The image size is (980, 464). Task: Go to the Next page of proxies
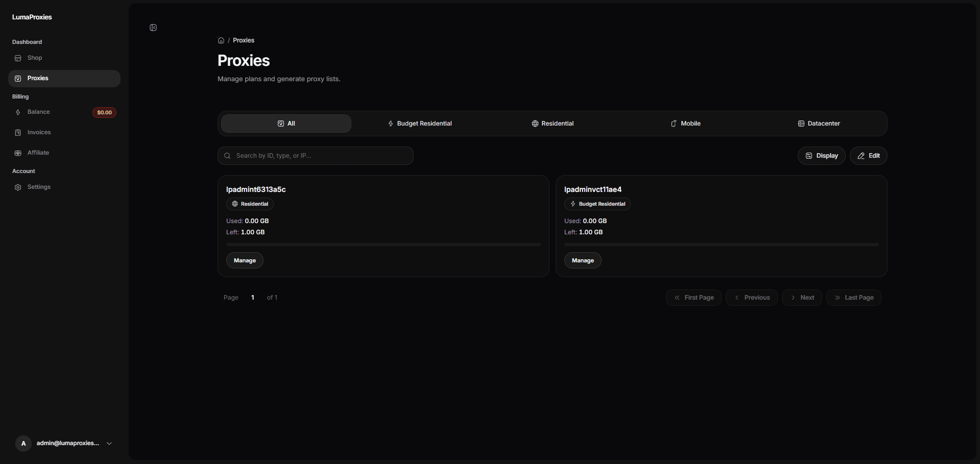pyautogui.click(x=801, y=297)
